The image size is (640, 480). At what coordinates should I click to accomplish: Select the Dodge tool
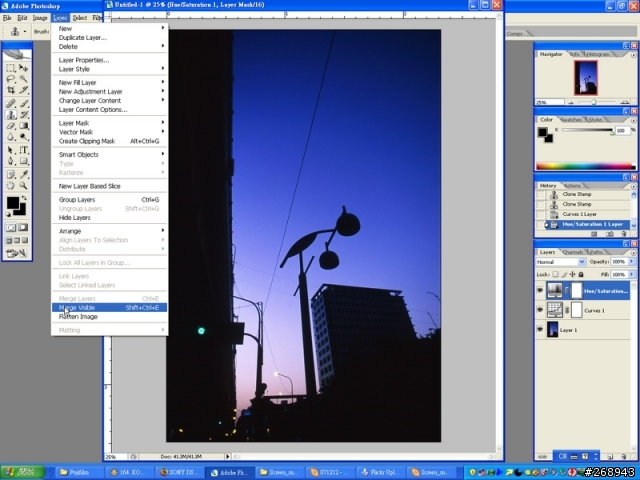point(24,137)
